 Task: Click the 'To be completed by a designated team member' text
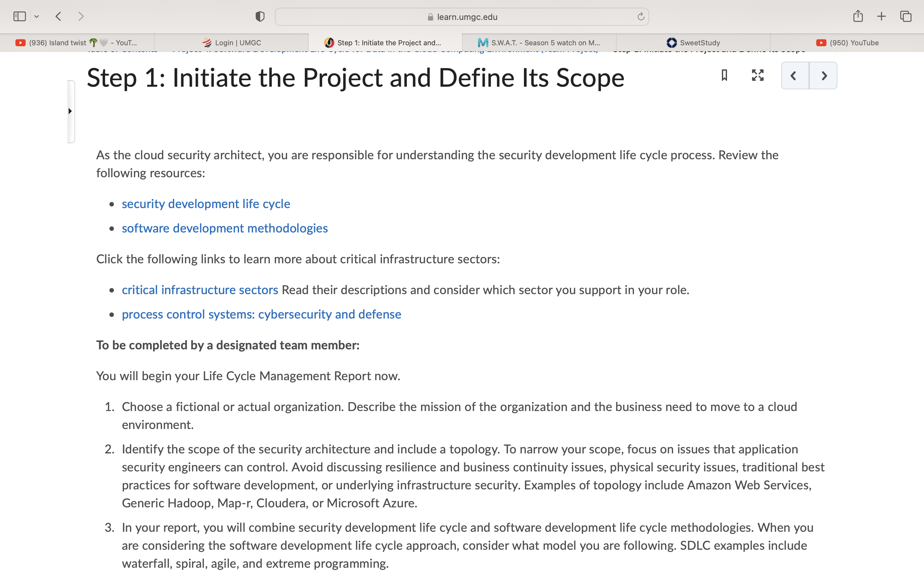click(x=227, y=345)
